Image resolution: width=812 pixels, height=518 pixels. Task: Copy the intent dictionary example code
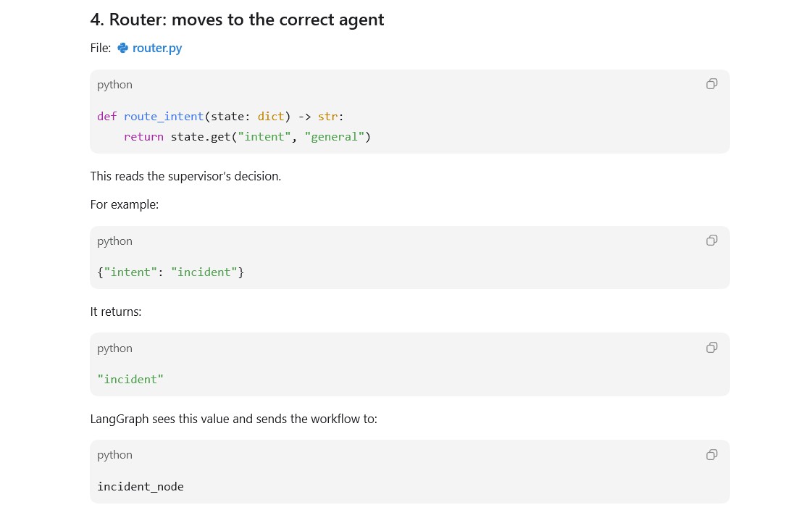(x=711, y=241)
